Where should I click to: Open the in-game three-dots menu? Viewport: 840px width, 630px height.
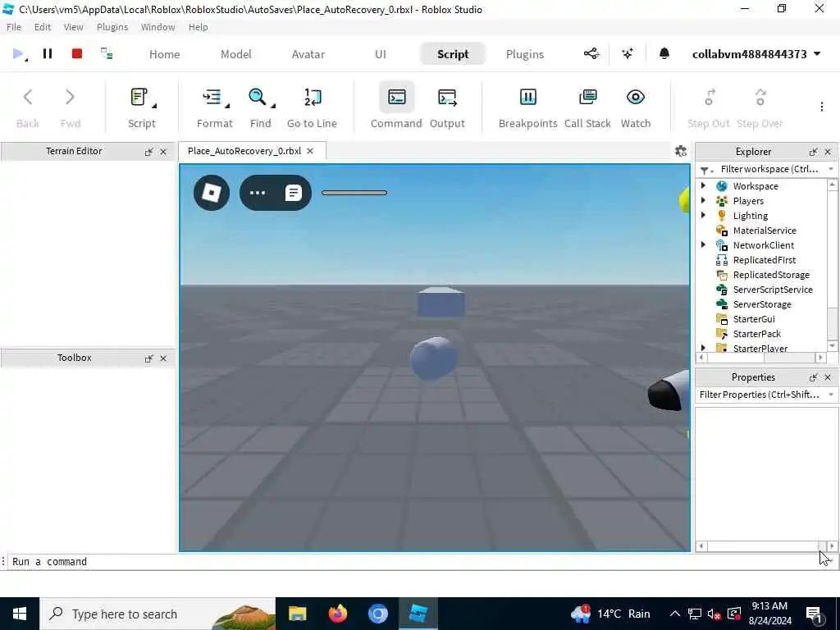(257, 193)
